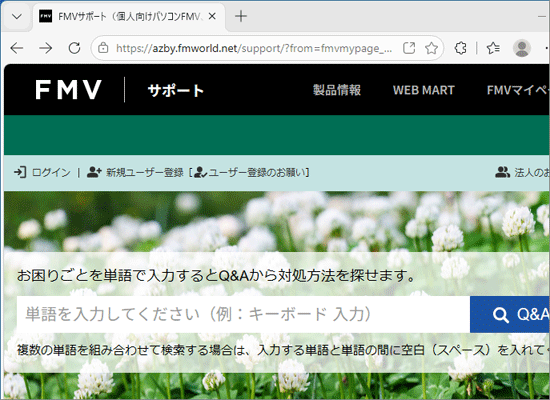Open ユーザー登録のお願い link

[257, 172]
